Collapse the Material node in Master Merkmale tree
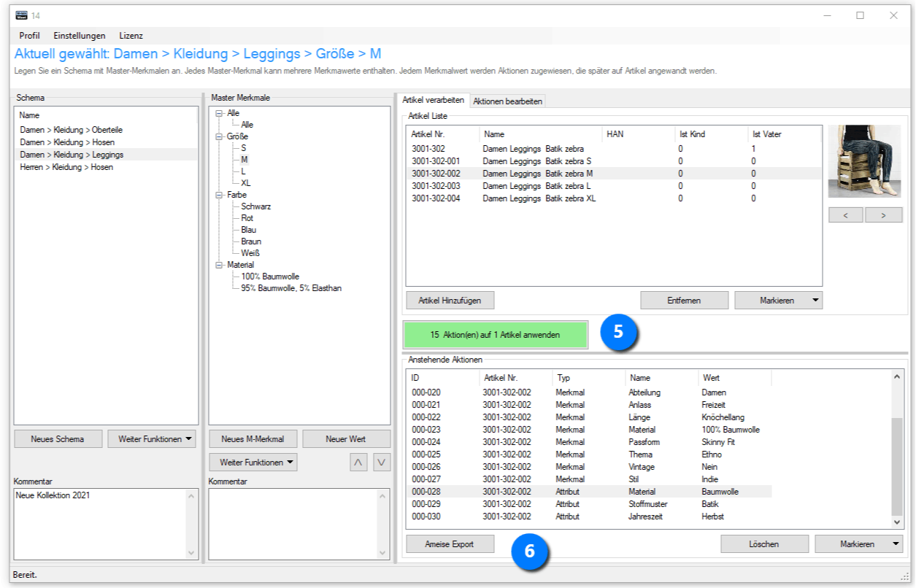Viewport: 916px width, 588px height. 220,265
